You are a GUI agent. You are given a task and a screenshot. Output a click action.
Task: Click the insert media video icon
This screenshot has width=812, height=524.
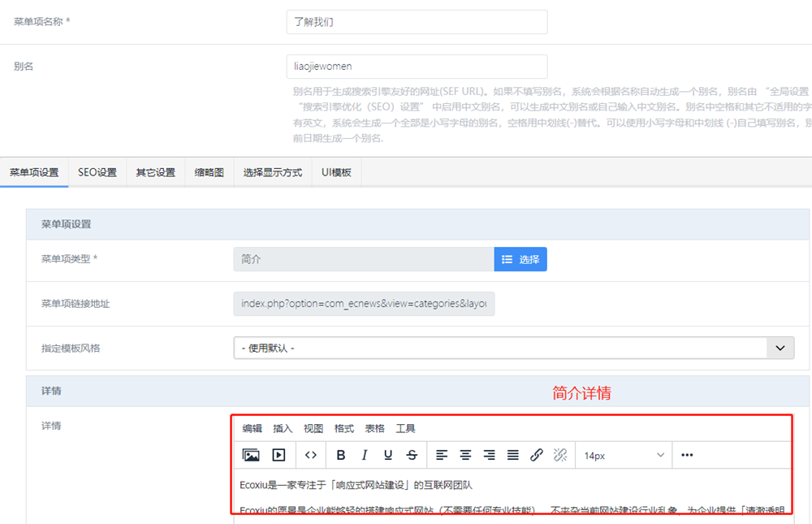pyautogui.click(x=279, y=455)
